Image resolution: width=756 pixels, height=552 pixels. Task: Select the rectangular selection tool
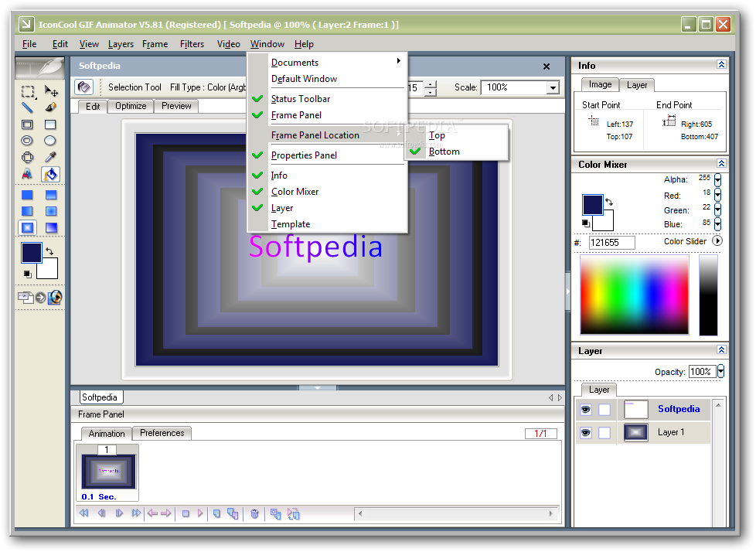click(28, 91)
